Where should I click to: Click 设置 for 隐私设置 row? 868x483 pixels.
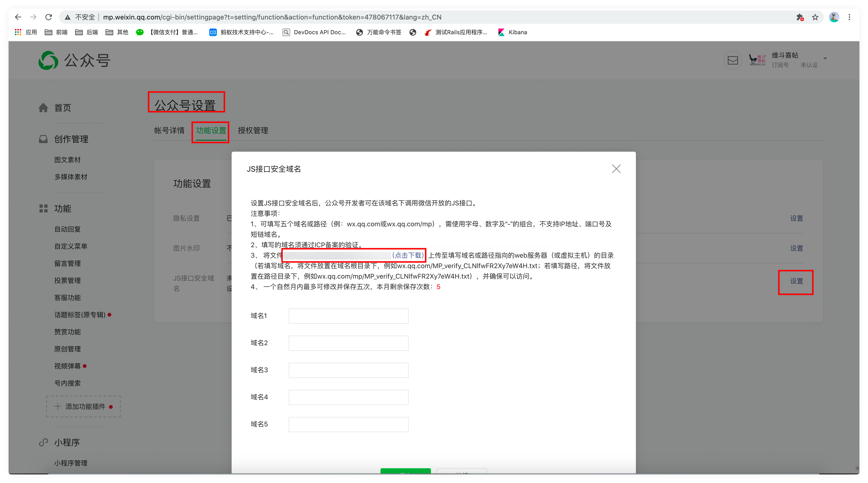point(797,218)
